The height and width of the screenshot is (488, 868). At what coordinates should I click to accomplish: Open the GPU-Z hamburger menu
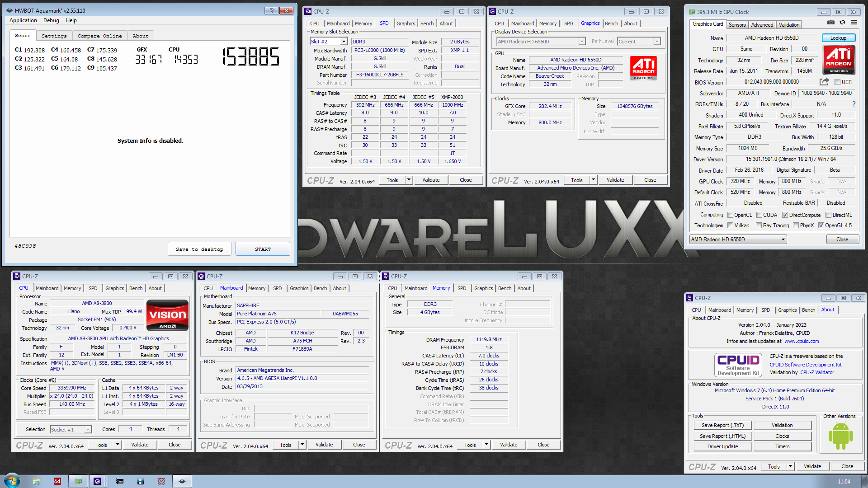(854, 22)
